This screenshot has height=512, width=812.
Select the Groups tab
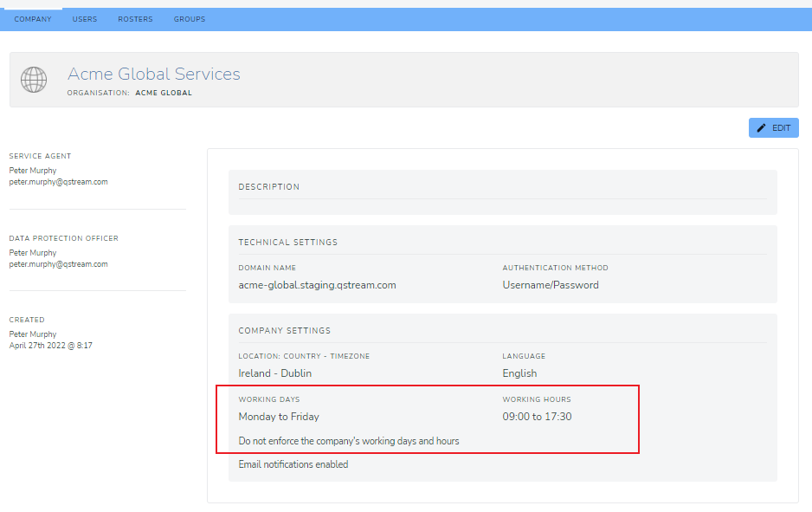coord(190,19)
